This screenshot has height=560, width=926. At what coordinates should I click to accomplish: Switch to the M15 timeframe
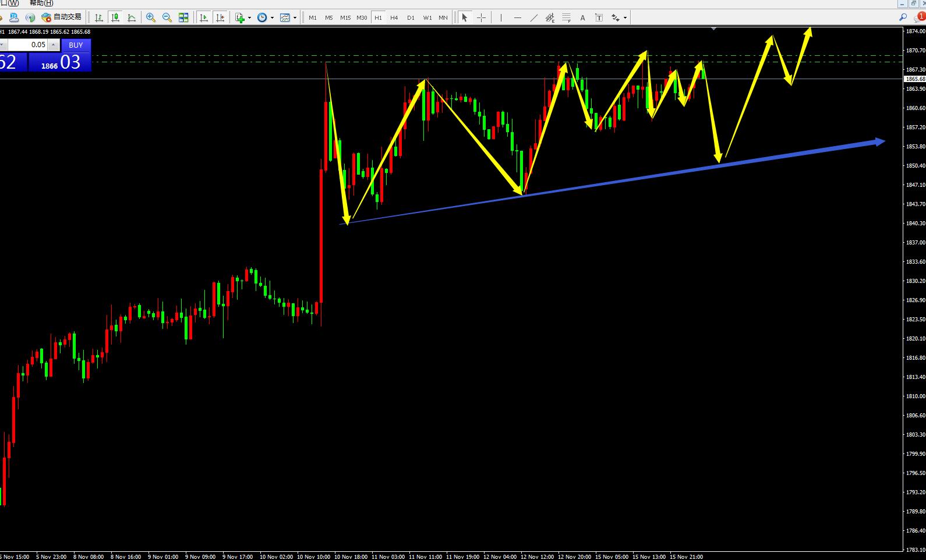click(345, 17)
